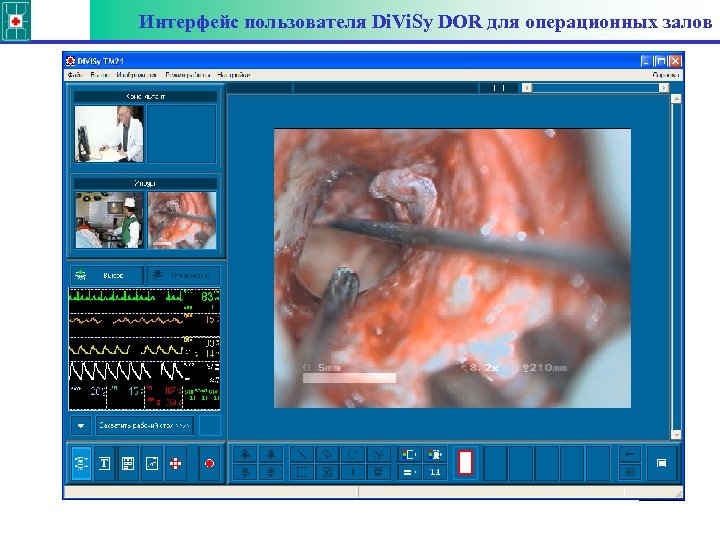Select the diagonal line drawing tool
The image size is (720, 540).
point(302,455)
